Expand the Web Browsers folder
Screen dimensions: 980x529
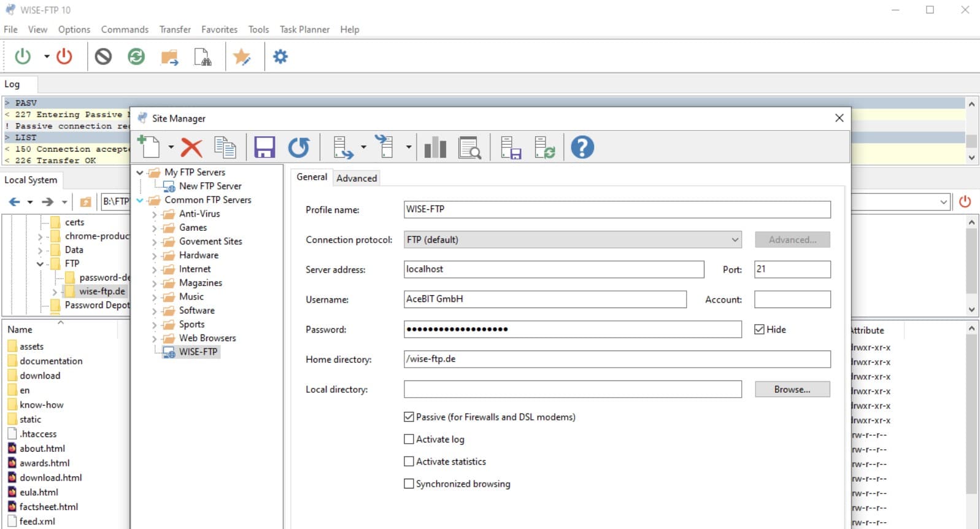pyautogui.click(x=154, y=339)
